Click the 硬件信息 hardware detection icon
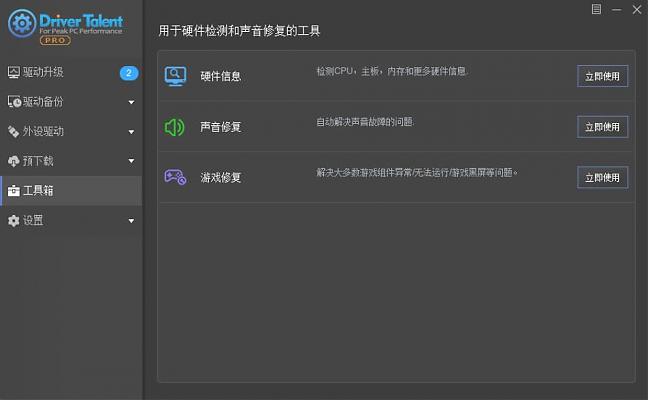The image size is (648, 400). [x=175, y=75]
